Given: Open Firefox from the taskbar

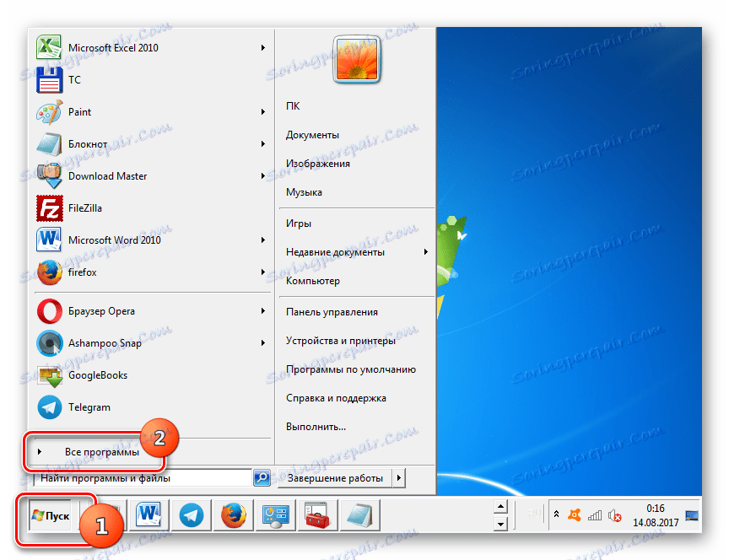Looking at the screenshot, I should 233,515.
